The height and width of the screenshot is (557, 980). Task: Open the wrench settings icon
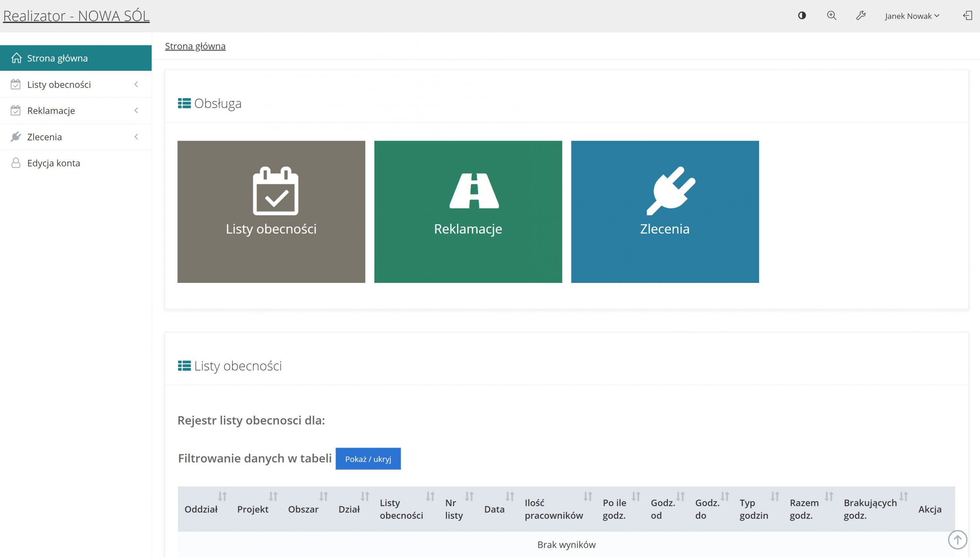coord(861,16)
